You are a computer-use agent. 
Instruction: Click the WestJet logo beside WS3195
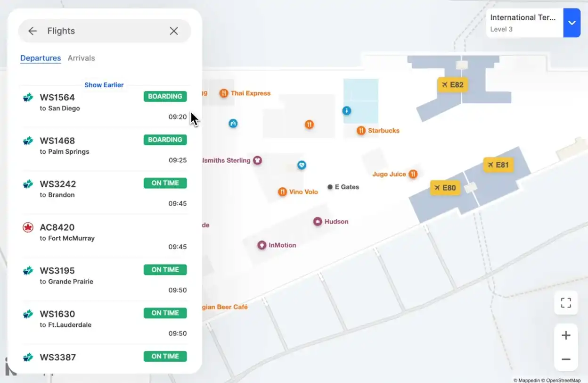tap(28, 271)
